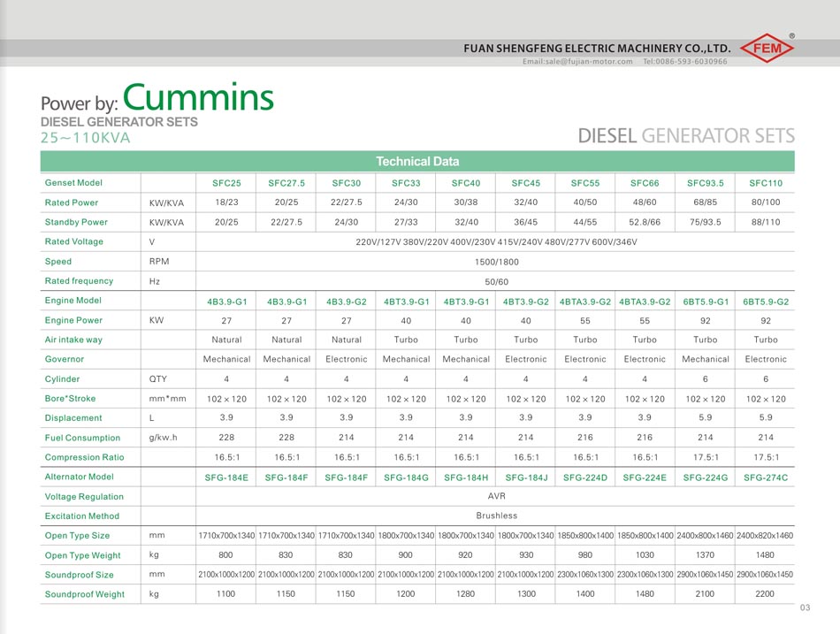Click the SFG-224E alternator model cell

coord(645,477)
